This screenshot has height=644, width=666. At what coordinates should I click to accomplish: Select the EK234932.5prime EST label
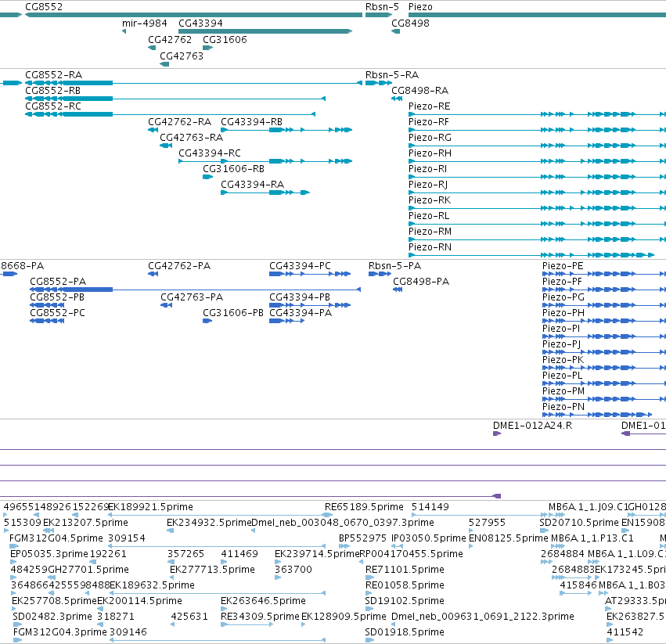(209, 523)
